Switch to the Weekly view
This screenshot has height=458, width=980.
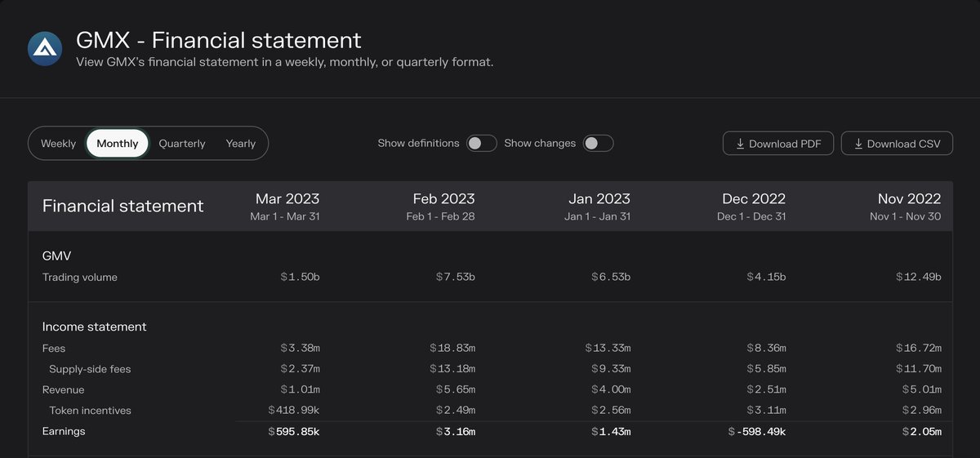(x=58, y=144)
